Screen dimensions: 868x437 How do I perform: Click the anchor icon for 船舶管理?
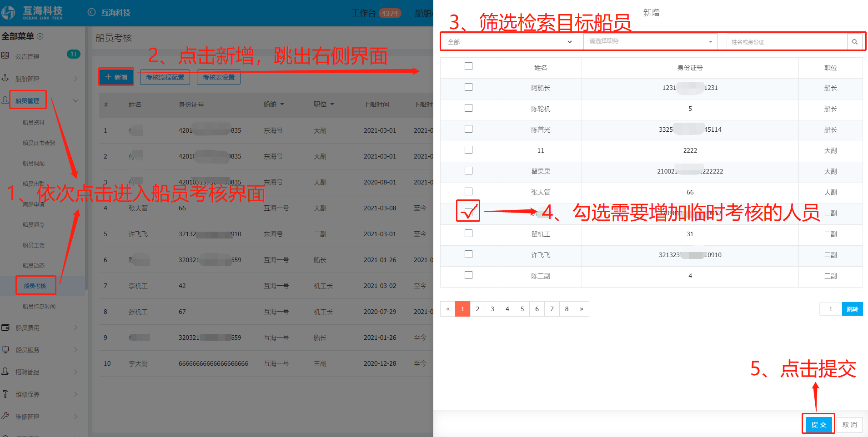click(x=5, y=78)
